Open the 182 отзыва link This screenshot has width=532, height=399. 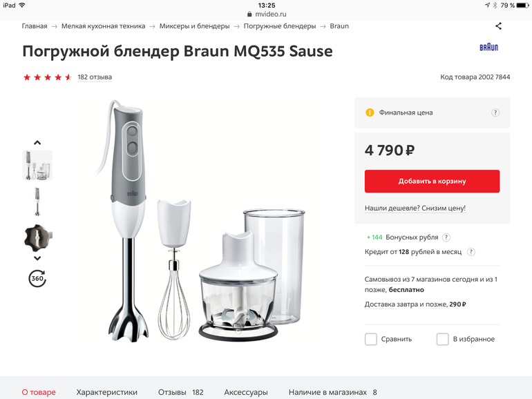tap(95, 77)
